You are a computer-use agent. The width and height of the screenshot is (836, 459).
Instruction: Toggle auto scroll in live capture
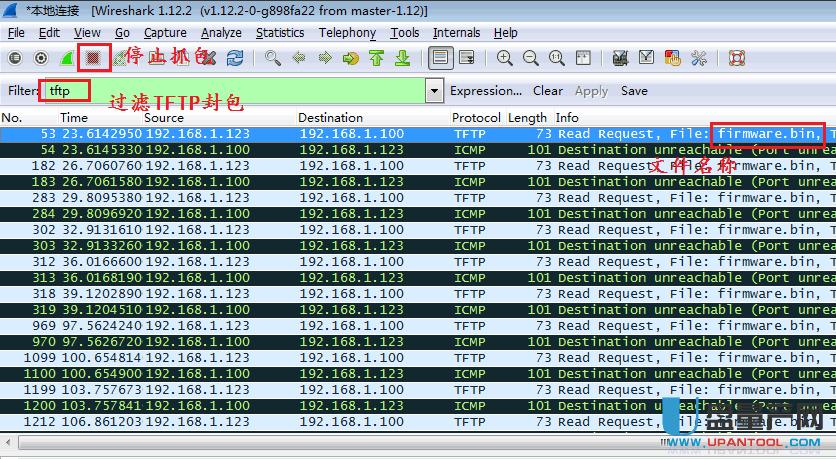coord(465,58)
